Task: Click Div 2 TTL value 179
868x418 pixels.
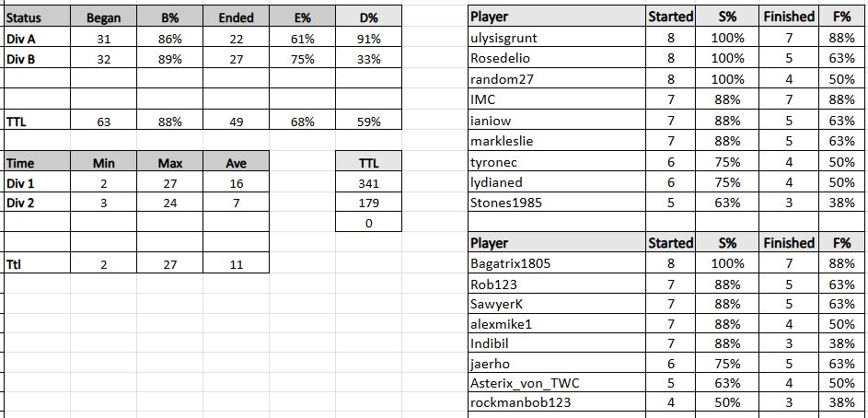Action: coord(369,203)
